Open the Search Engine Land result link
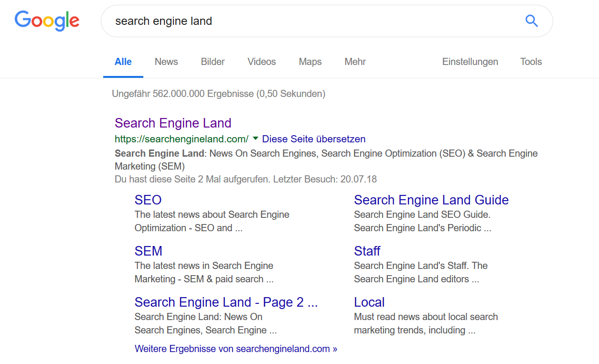 point(173,123)
